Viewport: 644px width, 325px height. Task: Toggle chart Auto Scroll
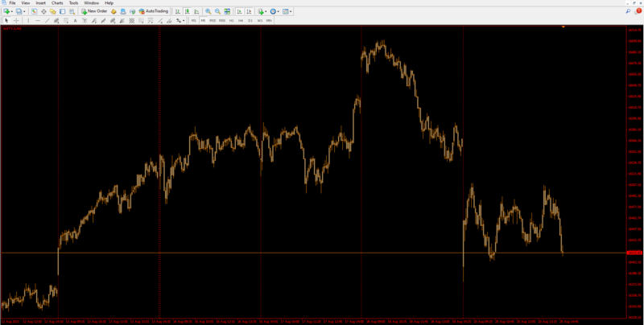click(x=239, y=11)
